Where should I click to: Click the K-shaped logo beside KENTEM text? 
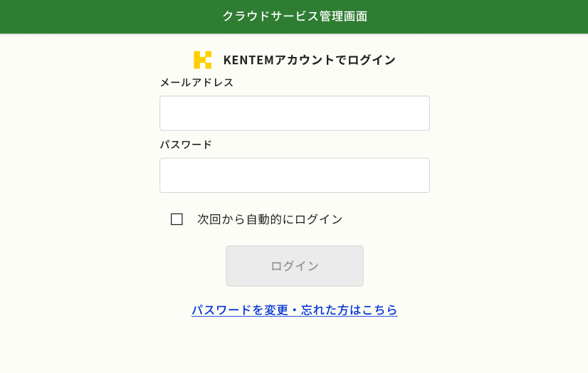point(202,60)
